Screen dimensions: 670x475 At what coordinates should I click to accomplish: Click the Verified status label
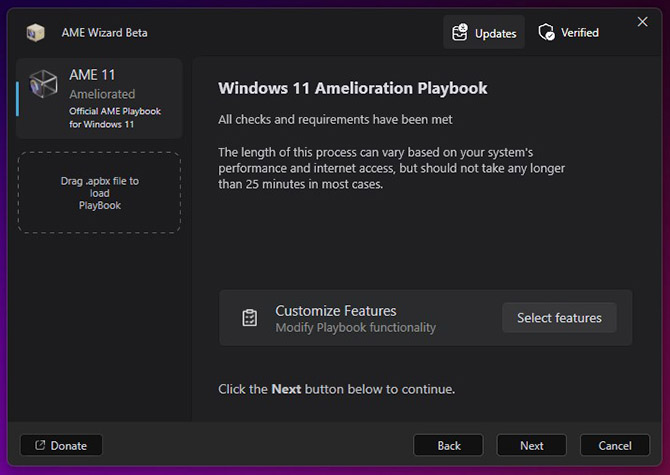pyautogui.click(x=580, y=32)
